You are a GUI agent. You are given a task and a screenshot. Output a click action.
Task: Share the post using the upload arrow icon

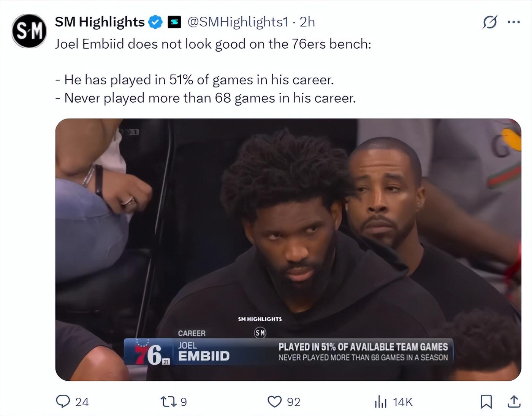tap(513, 402)
